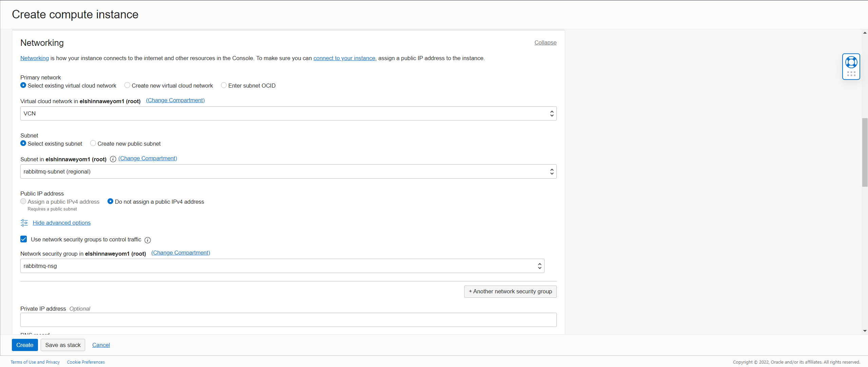Open the connect to your instance link
Viewport: 868px width, 367px height.
click(344, 58)
